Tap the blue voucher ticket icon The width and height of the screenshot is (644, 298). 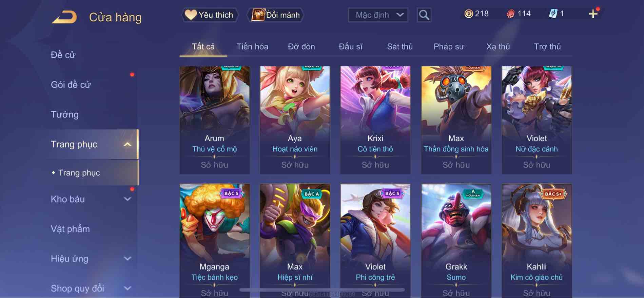pyautogui.click(x=553, y=14)
